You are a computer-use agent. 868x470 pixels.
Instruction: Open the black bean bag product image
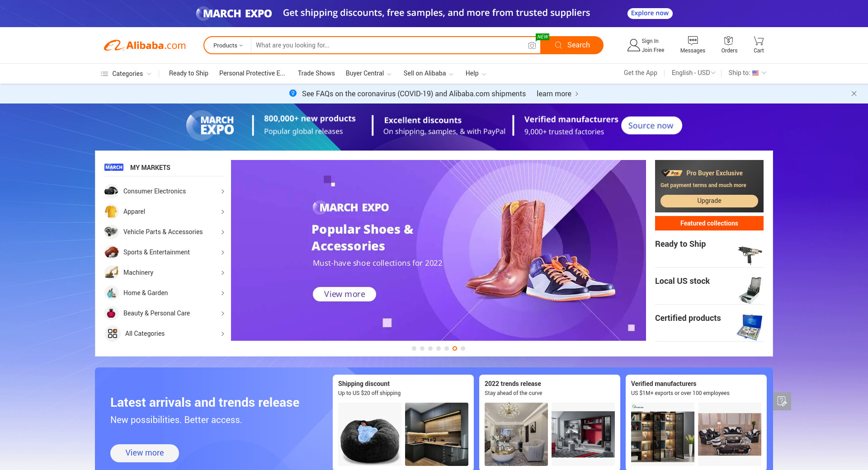[x=370, y=434]
